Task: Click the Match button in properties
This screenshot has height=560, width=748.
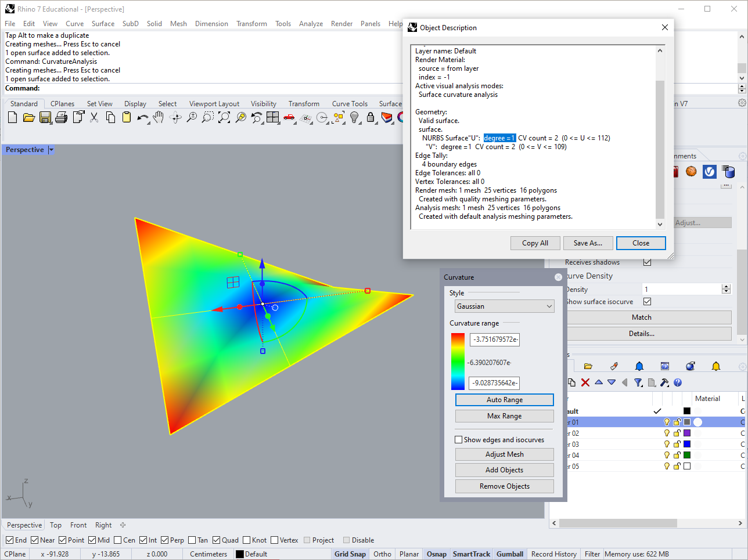Action: tap(641, 317)
